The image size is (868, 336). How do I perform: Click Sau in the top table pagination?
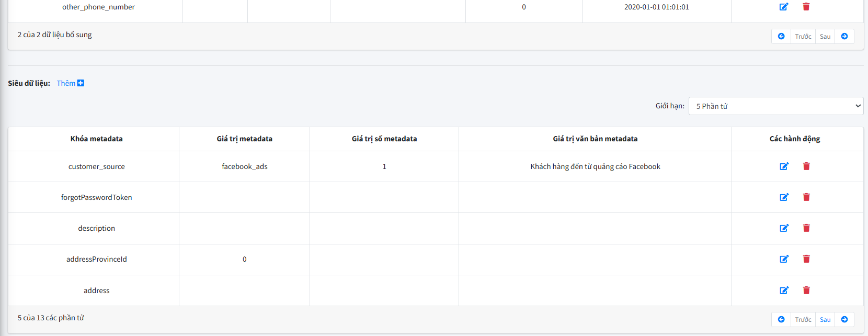pos(825,37)
